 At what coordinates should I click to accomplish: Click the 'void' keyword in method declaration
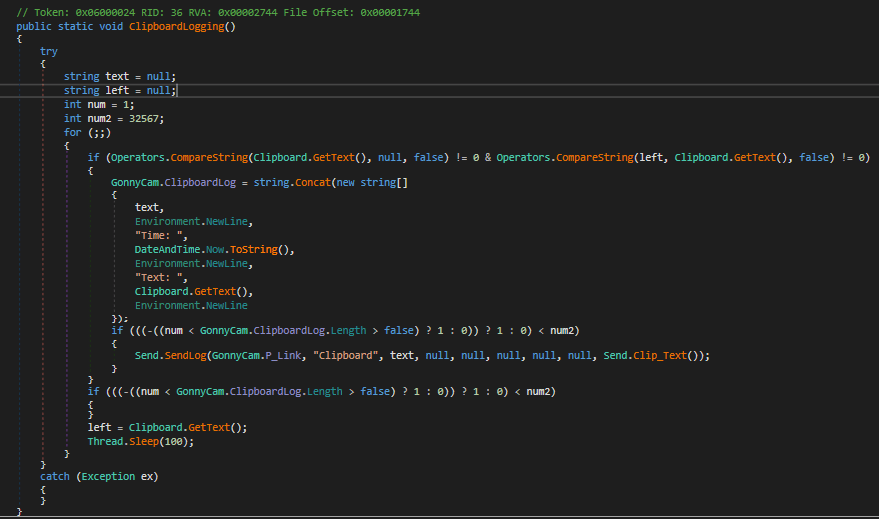(111, 26)
